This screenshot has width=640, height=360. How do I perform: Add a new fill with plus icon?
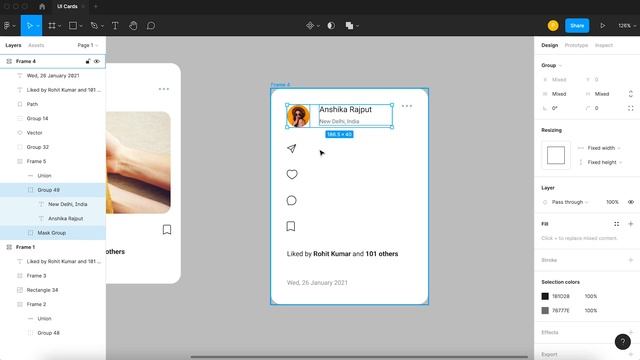[631, 224]
